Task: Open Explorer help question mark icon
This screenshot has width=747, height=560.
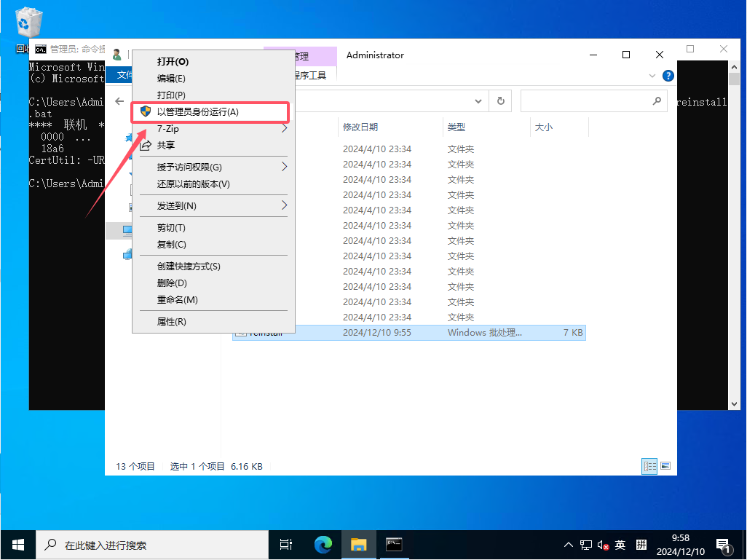Action: [668, 76]
